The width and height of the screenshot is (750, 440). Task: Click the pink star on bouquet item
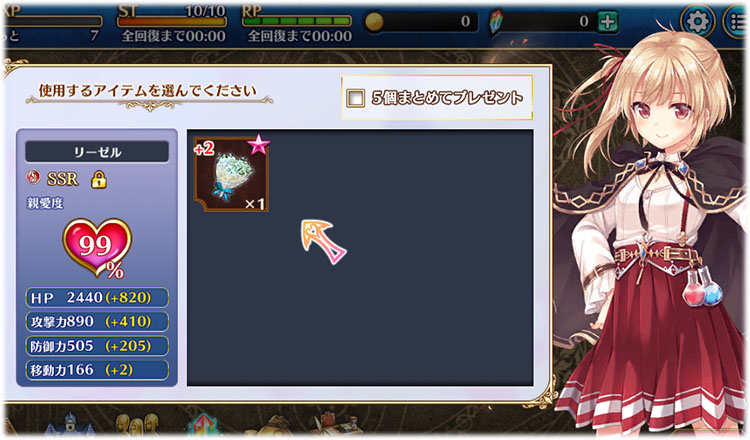259,144
